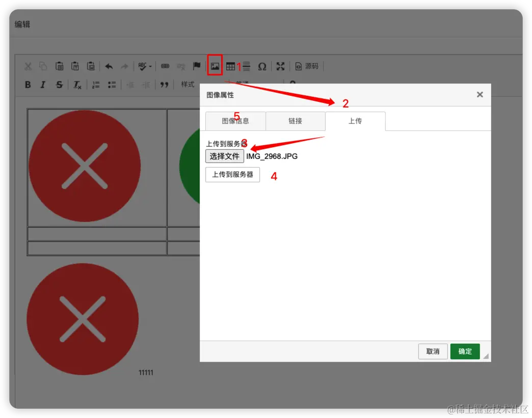Click the Insert image toolbar icon
This screenshot has width=532, height=418.
[215, 65]
